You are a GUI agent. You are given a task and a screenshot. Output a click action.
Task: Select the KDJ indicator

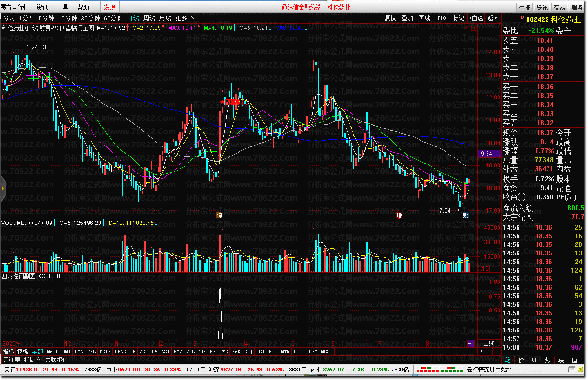pyautogui.click(x=248, y=351)
